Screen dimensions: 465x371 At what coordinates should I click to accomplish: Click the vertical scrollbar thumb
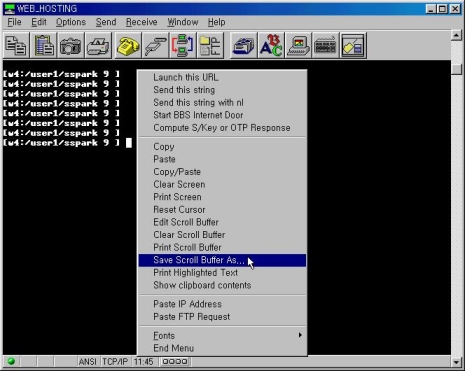pos(456,69)
